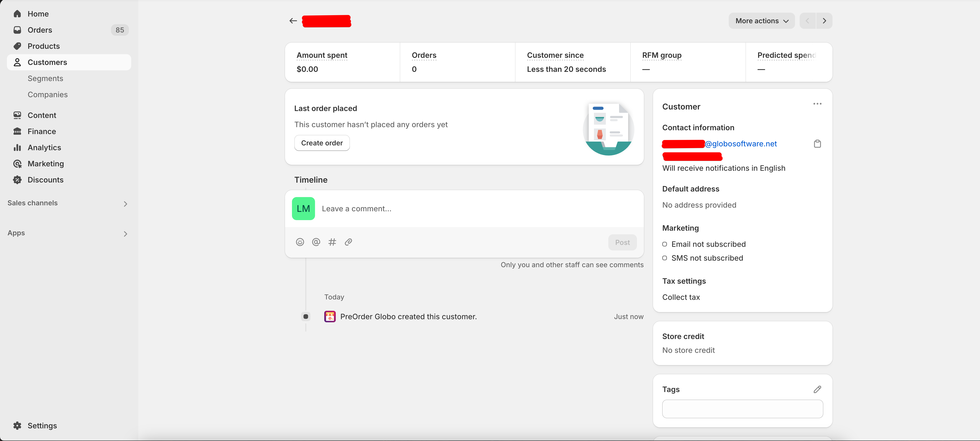Image resolution: width=980 pixels, height=441 pixels.
Task: Open the Customer card three-dot menu
Action: [817, 104]
